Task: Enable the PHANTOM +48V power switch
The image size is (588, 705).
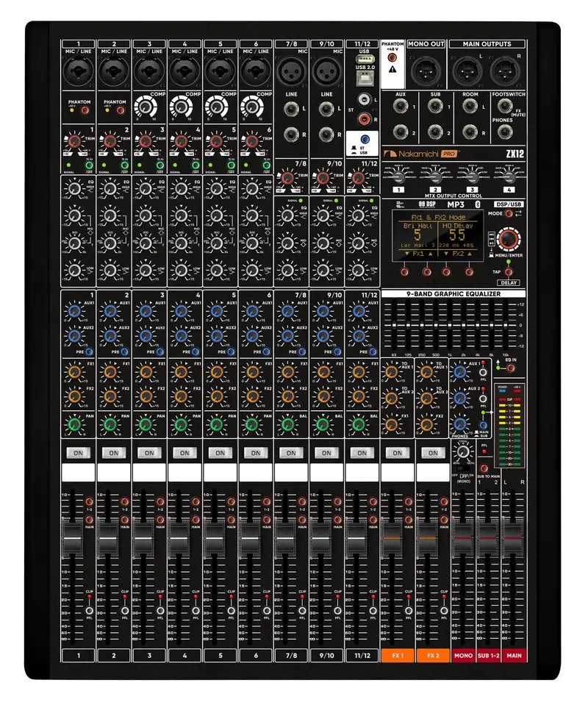Action: click(x=392, y=57)
